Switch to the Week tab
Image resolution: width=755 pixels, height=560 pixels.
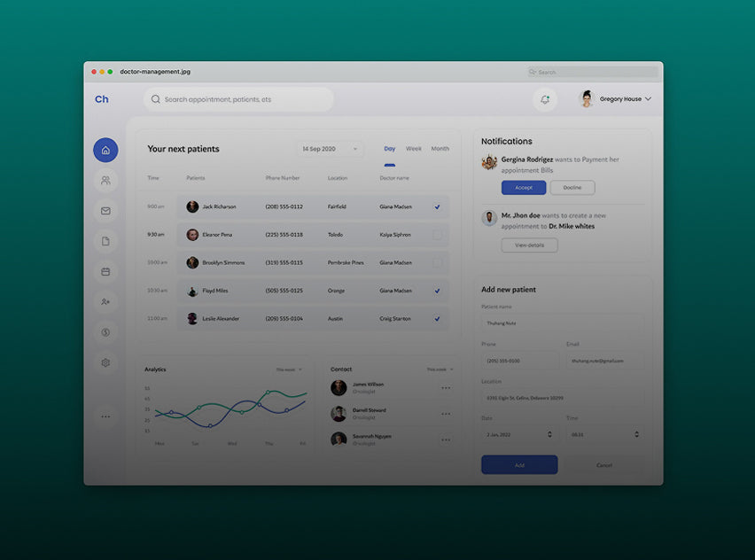point(414,149)
